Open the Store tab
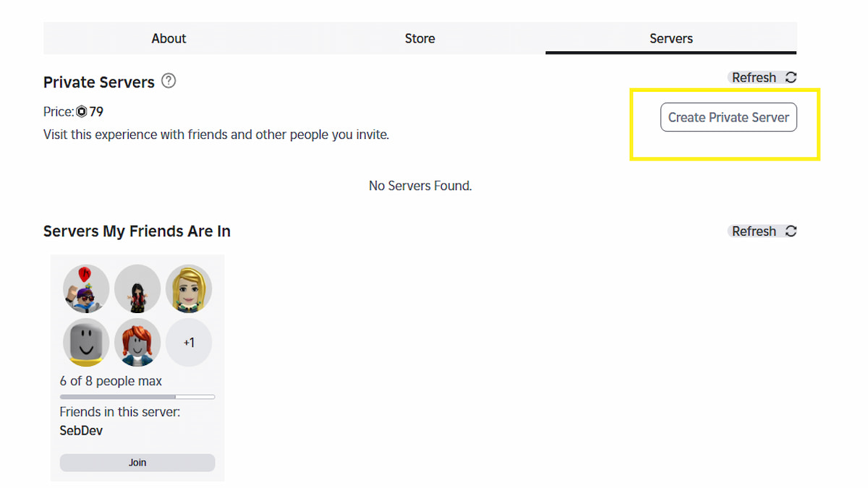The height and width of the screenshot is (488, 868). click(x=420, y=38)
